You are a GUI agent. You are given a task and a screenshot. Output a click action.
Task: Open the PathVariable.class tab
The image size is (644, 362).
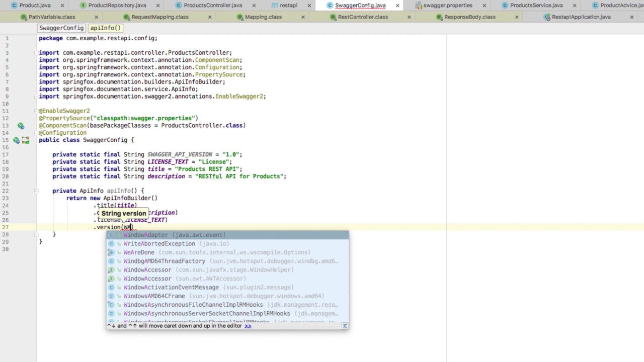click(x=51, y=17)
